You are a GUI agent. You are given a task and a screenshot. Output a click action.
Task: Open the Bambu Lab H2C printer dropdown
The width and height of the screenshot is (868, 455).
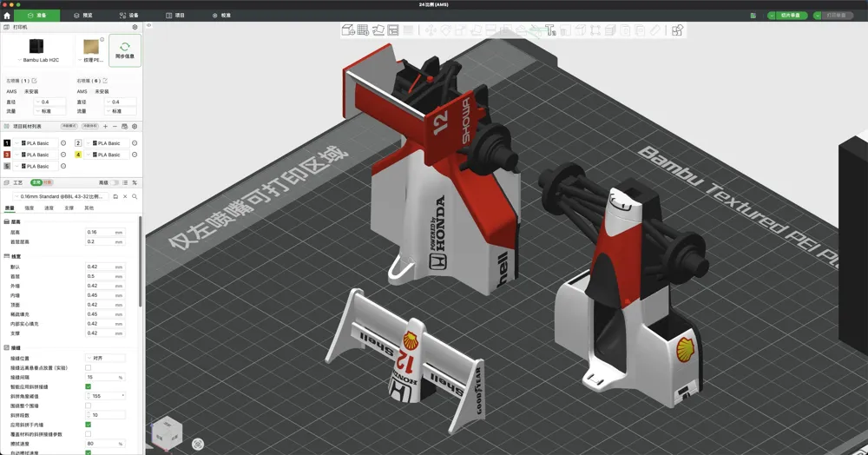38,60
